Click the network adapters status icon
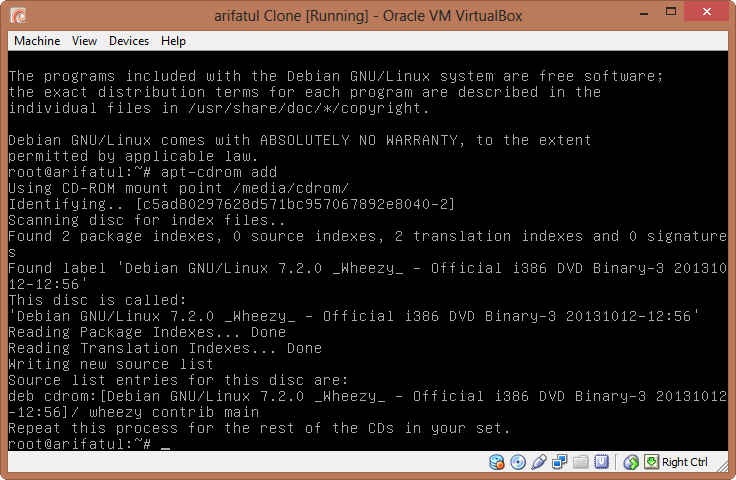The width and height of the screenshot is (736, 480). (560, 462)
